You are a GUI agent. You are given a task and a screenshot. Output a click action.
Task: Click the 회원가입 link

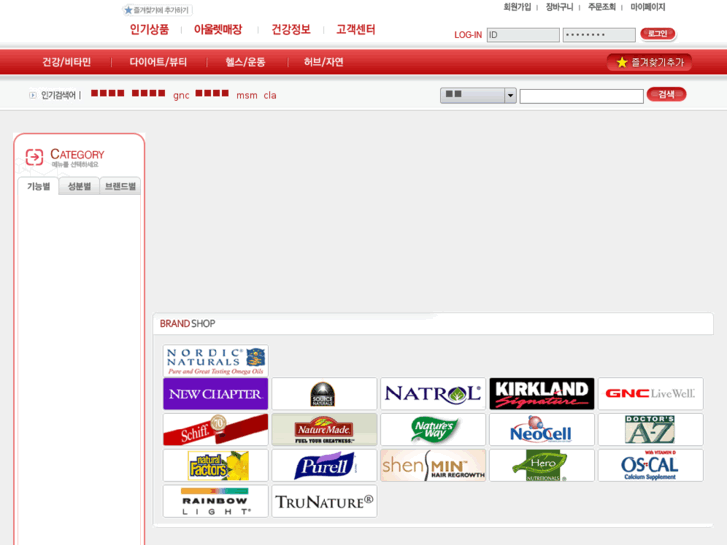[517, 7]
